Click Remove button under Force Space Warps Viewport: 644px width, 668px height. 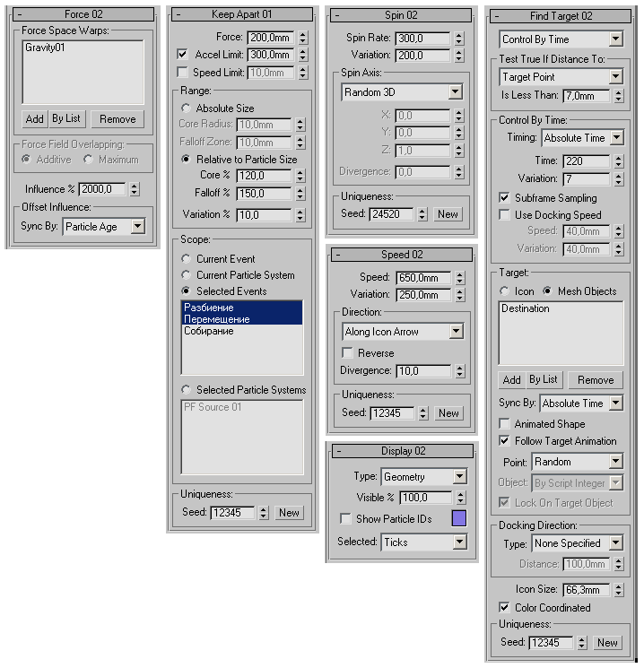(117, 118)
